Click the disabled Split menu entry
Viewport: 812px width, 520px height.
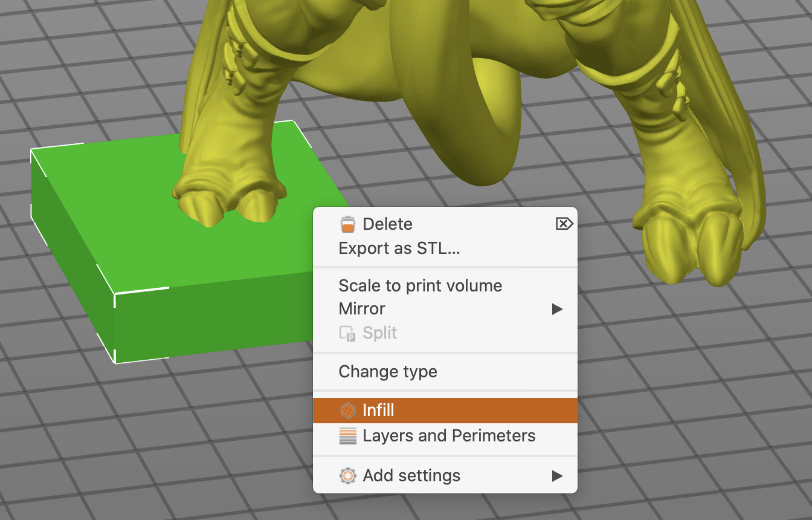(x=445, y=333)
